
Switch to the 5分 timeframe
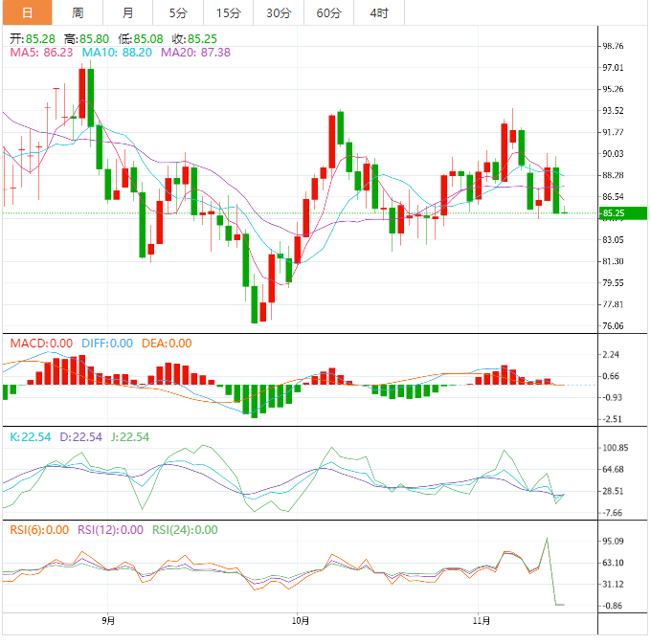pos(178,12)
